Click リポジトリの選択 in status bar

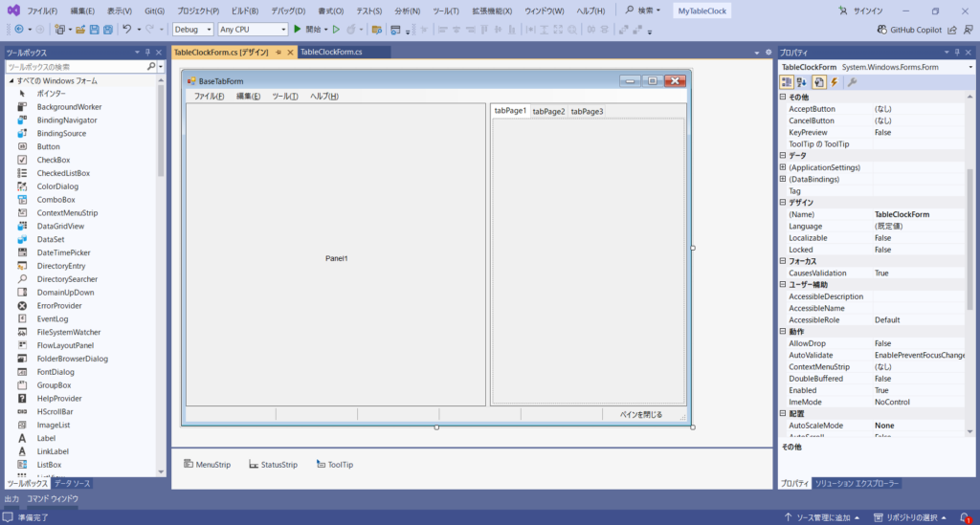point(910,517)
